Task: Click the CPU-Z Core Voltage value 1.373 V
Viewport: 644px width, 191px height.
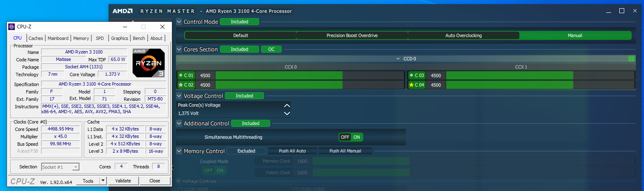Action: click(x=112, y=75)
